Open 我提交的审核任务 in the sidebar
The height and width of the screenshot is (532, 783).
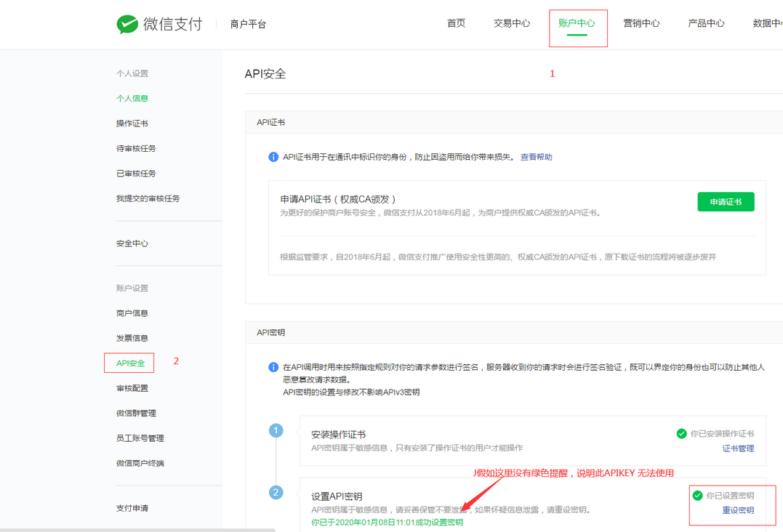pyautogui.click(x=148, y=198)
